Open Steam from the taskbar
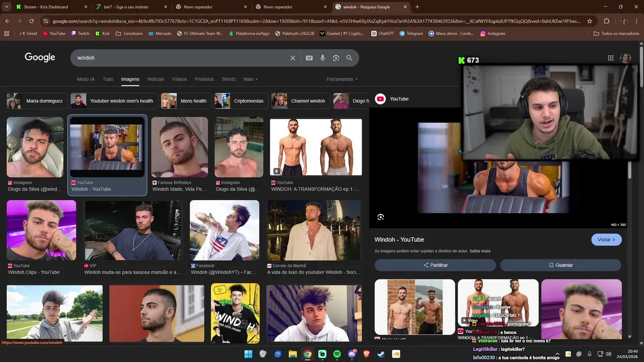The image size is (644, 362). pos(381,354)
